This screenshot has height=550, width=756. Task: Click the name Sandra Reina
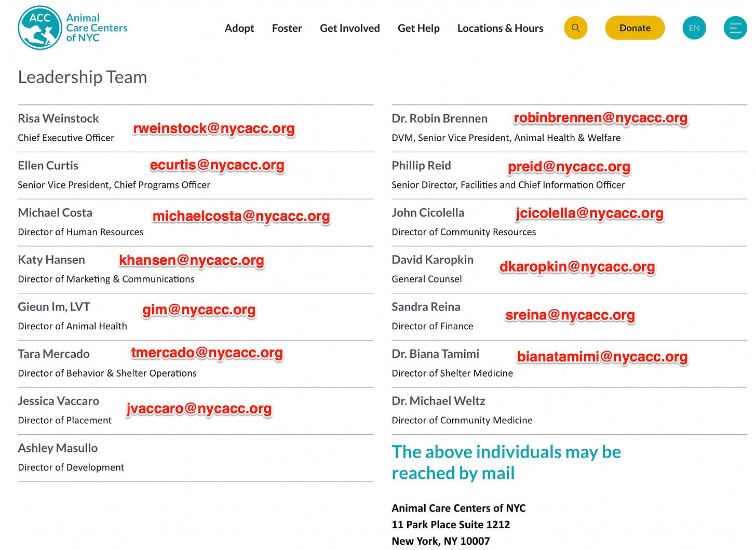click(426, 307)
